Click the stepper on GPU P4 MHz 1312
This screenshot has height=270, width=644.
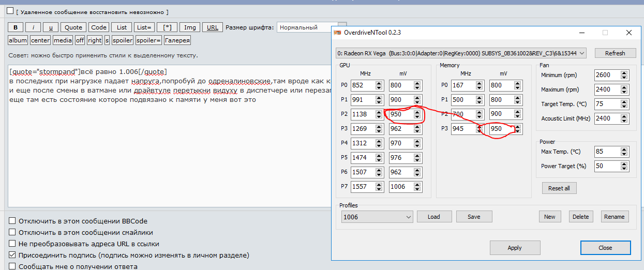point(379,143)
